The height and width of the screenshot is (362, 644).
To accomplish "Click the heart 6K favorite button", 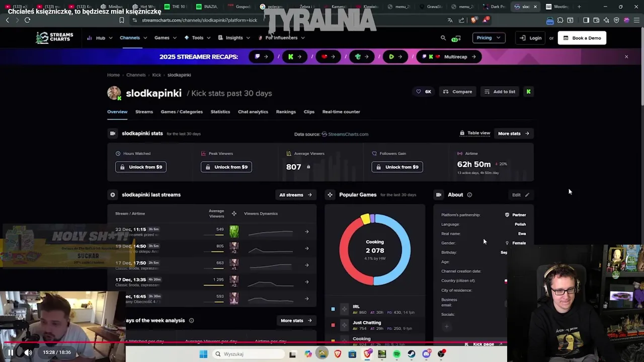I will click(x=423, y=92).
